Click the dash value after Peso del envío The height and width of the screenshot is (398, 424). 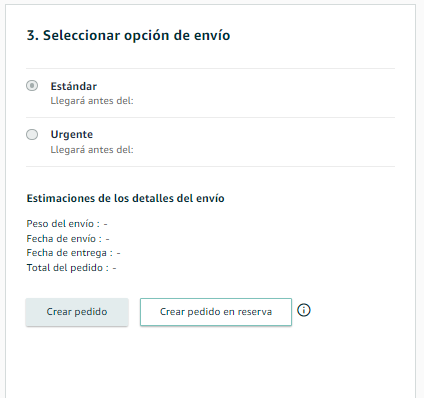coord(105,224)
